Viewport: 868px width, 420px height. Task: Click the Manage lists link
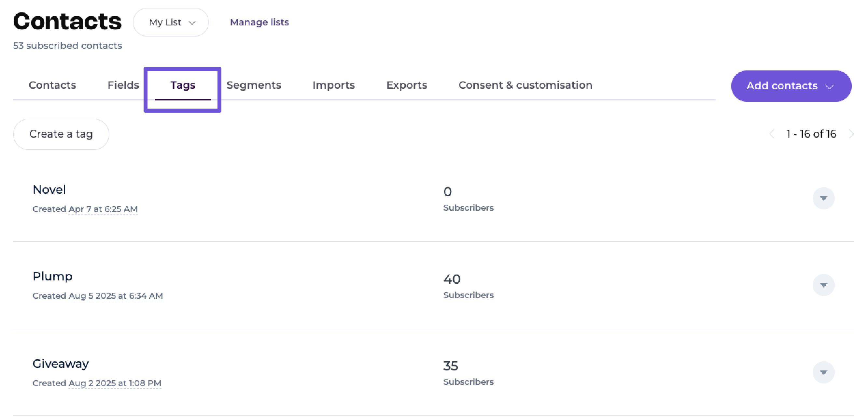[x=259, y=22]
